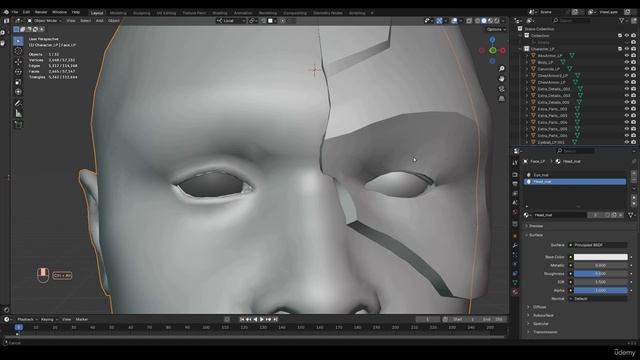Open the Object Data mesh tab

pos(515,282)
